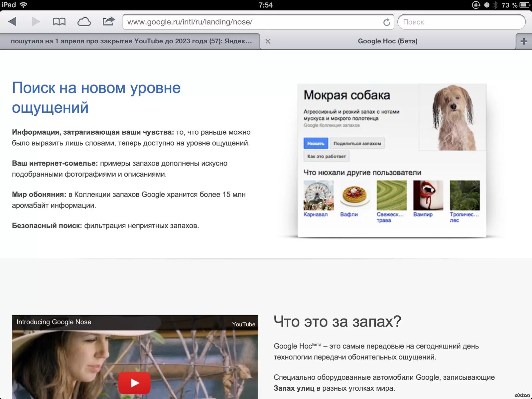This screenshot has width=532, height=399.
Task: Close the Google Нос (Бета) tab
Action: (268, 41)
